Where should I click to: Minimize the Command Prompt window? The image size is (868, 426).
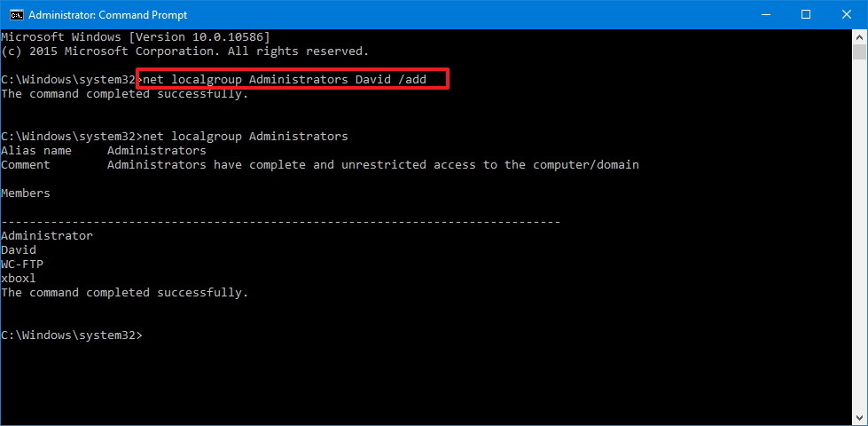(x=765, y=14)
